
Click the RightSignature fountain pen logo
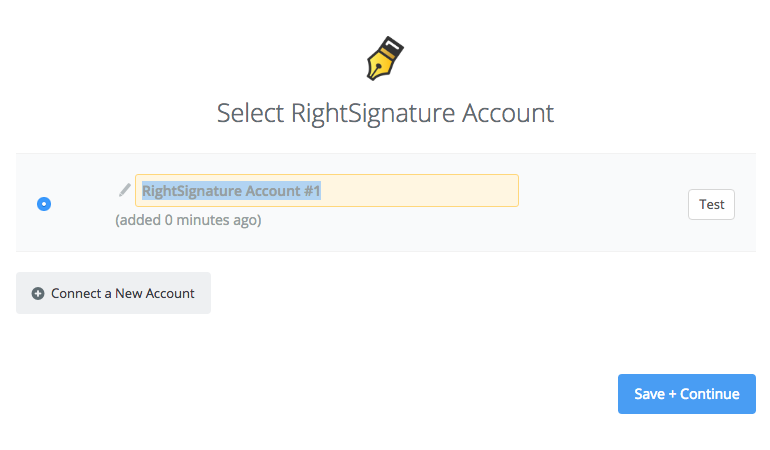[x=385, y=58]
